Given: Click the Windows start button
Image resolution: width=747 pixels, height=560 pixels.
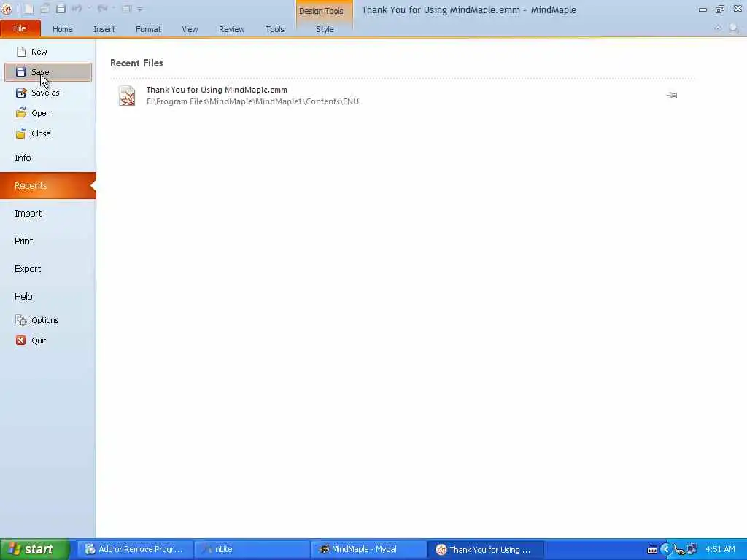Looking at the screenshot, I should pyautogui.click(x=34, y=549).
